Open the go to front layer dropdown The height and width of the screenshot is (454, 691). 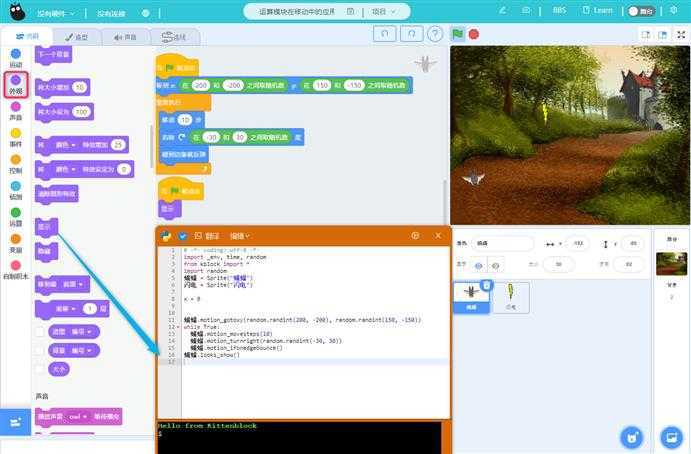(73, 284)
